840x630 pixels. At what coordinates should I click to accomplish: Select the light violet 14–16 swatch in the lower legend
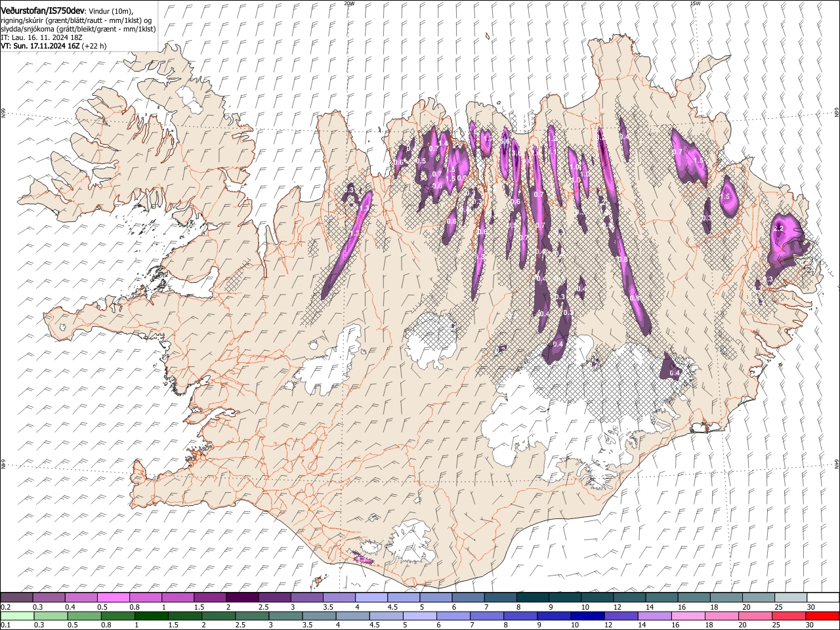coord(654,616)
